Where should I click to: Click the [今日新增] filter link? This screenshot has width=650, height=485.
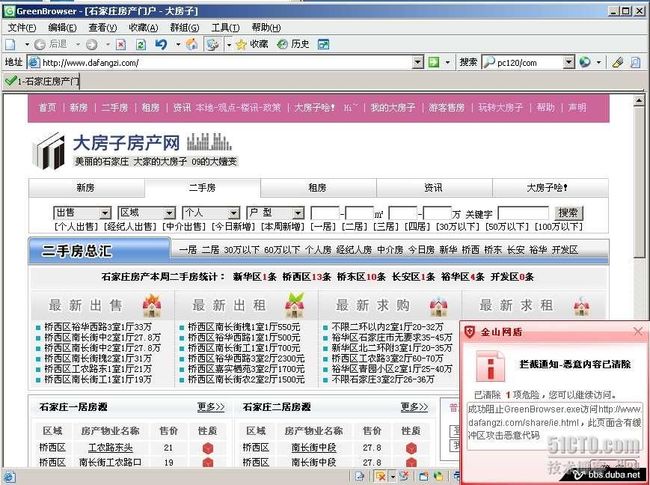(x=233, y=227)
